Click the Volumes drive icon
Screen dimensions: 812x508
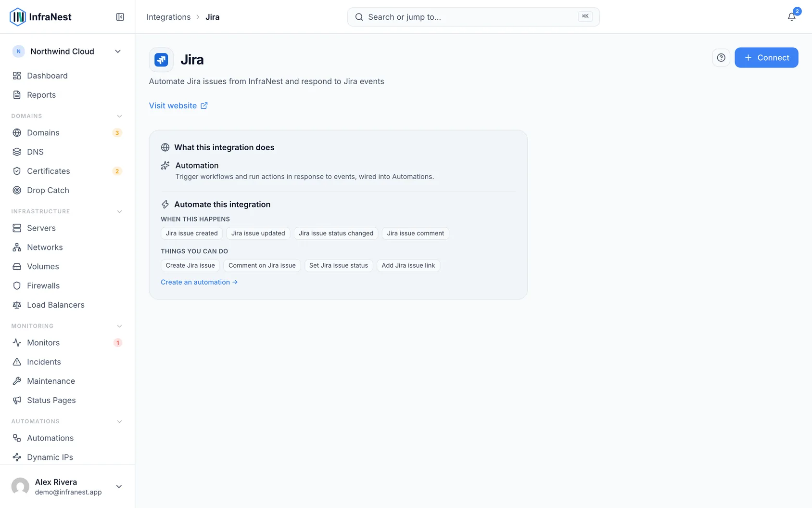[x=17, y=266]
